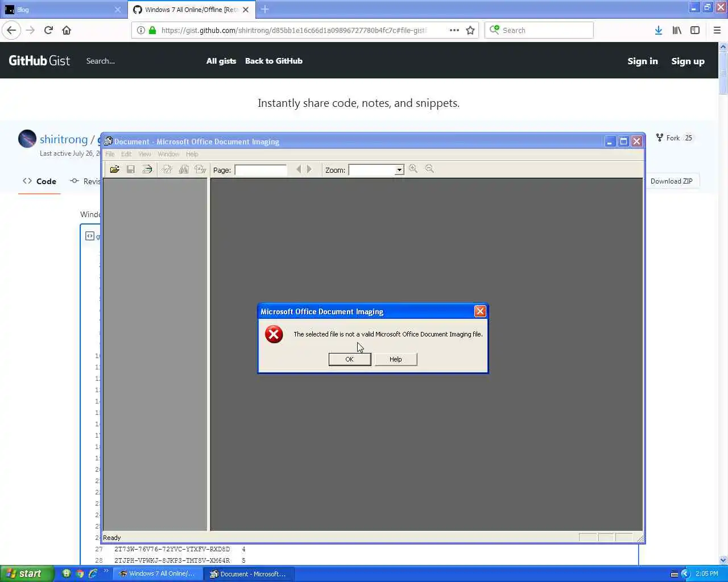Click gist row 2TJPH-VPWKJ-8JKP3-TMT8V-XM64R
This screenshot has width=728, height=582.
(x=172, y=560)
